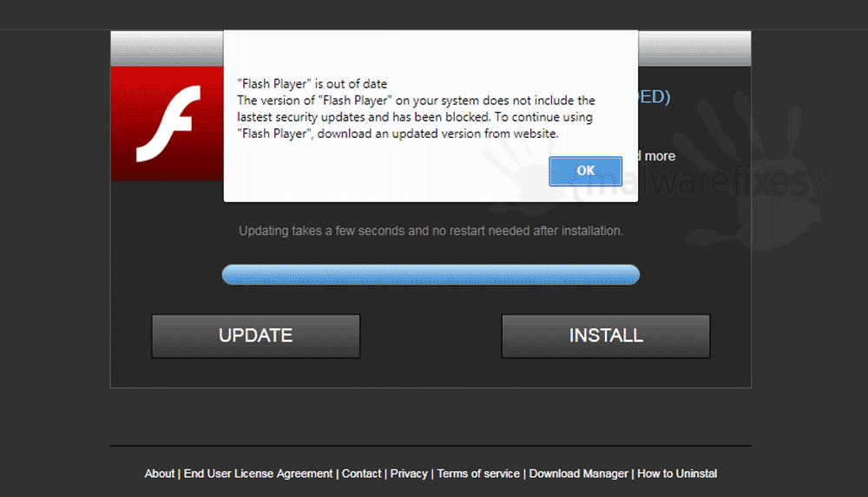This screenshot has height=497, width=868.
Task: Click 'Updating takes a few seconds' text
Action: (x=431, y=231)
